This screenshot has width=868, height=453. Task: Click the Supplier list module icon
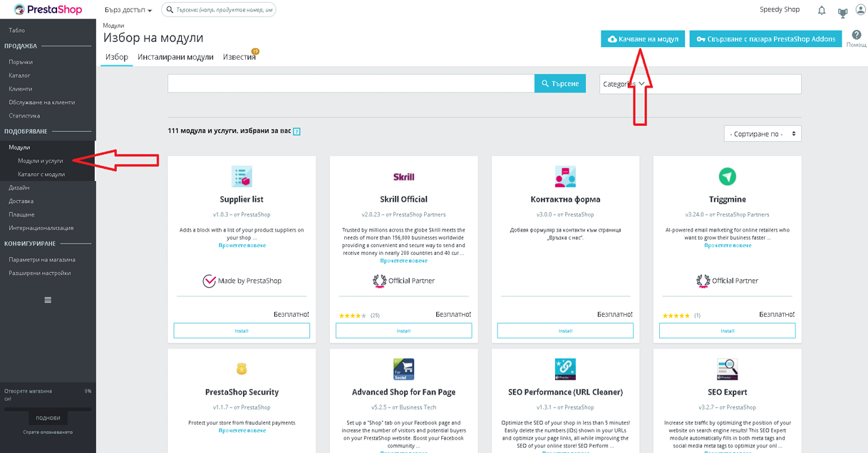click(242, 176)
